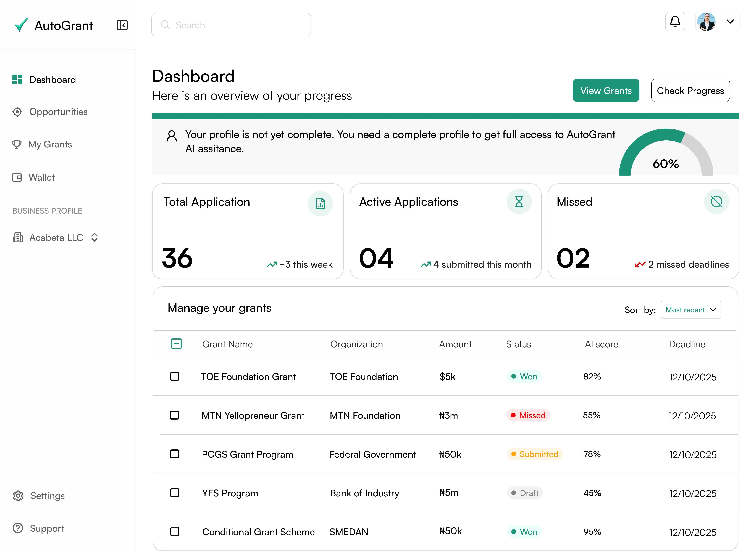Screen dimensions: 756x551
Task: Open the TOE Foundation Grant name
Action: (249, 377)
